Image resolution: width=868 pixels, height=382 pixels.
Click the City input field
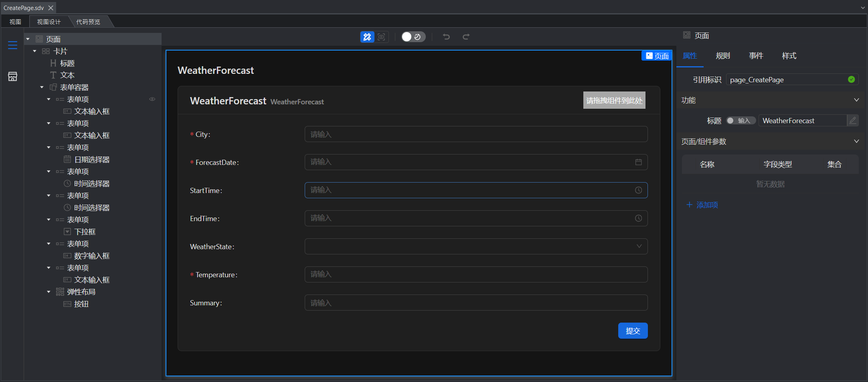tap(476, 134)
